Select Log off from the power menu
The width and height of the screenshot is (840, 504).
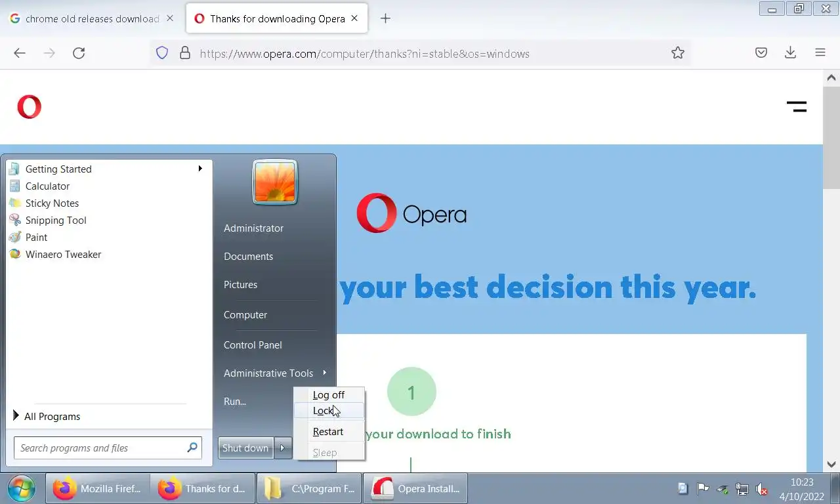point(329,394)
